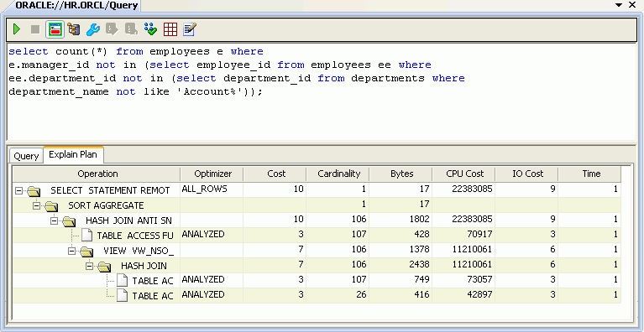Viewport: 644px width, 332px height.
Task: Select the TABLE ACCESS FU row
Action: pyautogui.click(x=317, y=236)
